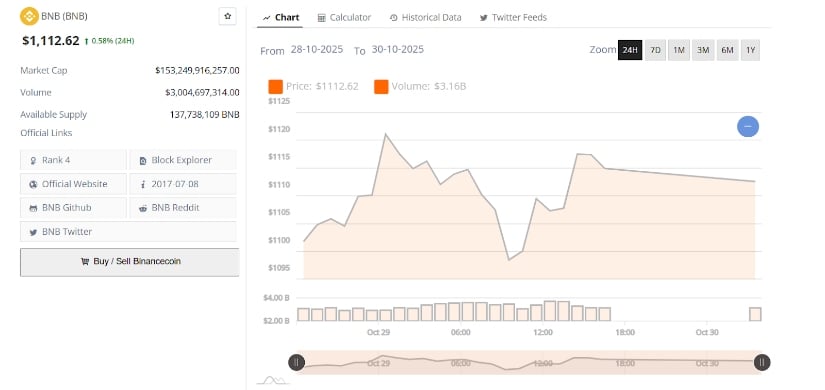The image size is (825, 390).
Task: Open the BNB Twitter link
Action: [x=128, y=232]
